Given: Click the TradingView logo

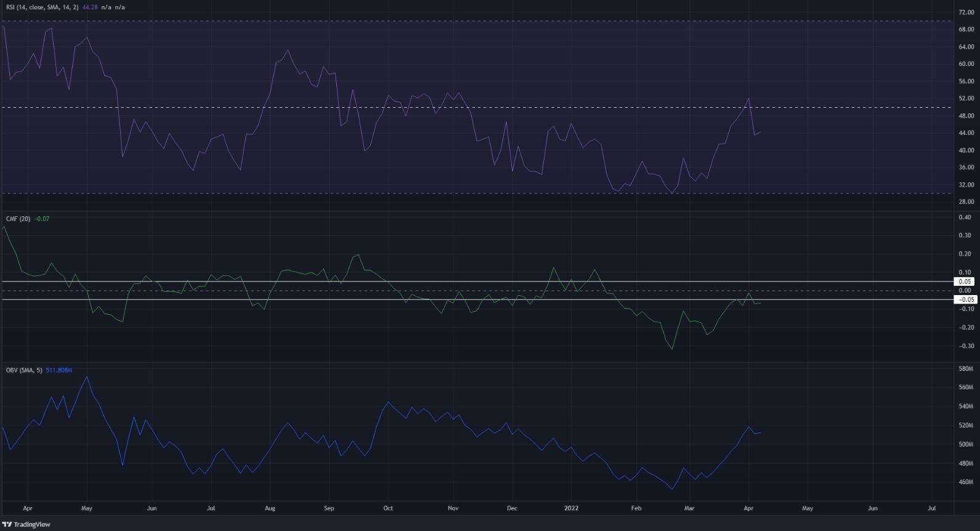Looking at the screenshot, I should (x=26, y=524).
